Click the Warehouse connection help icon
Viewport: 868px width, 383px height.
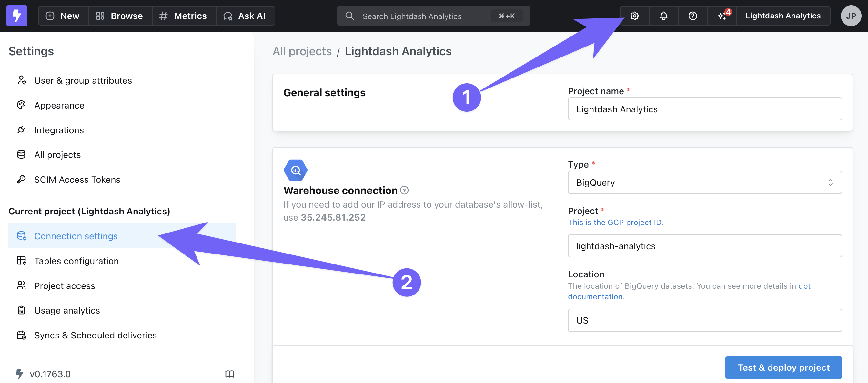404,191
